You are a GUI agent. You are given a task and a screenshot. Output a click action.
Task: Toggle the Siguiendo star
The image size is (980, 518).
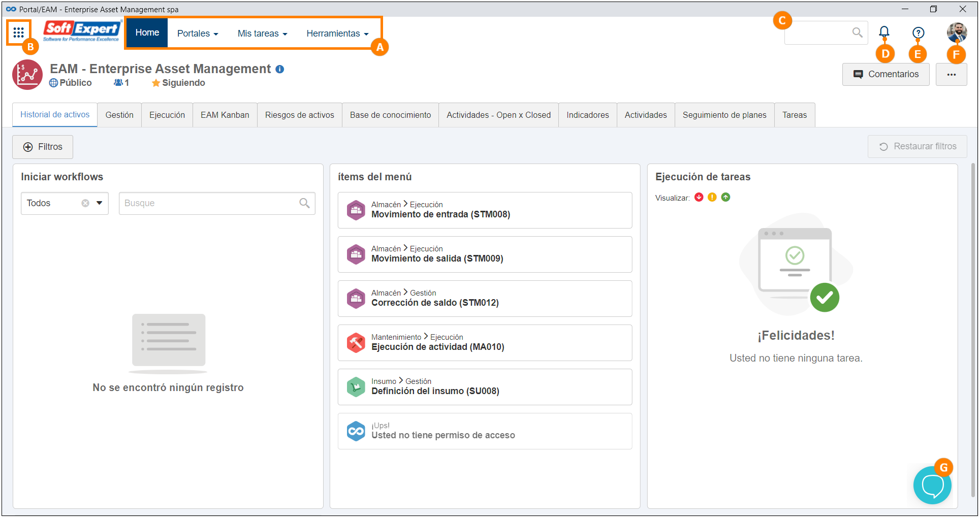pyautogui.click(x=156, y=83)
